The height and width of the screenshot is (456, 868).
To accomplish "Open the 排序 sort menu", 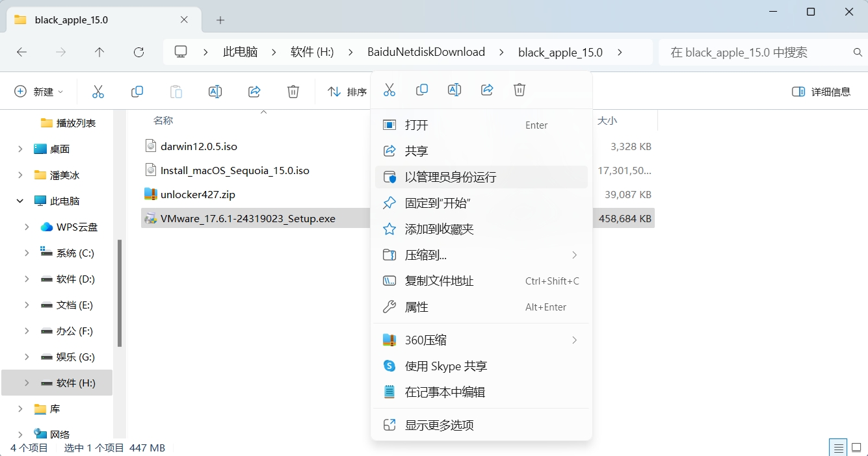I will 348,92.
